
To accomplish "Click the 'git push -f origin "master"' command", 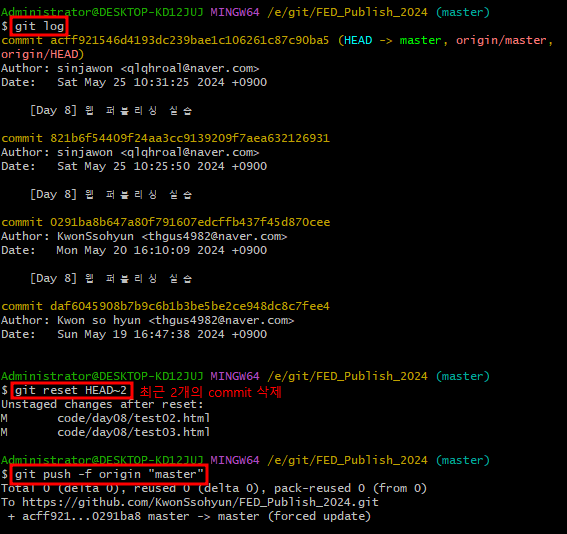I will [110, 474].
